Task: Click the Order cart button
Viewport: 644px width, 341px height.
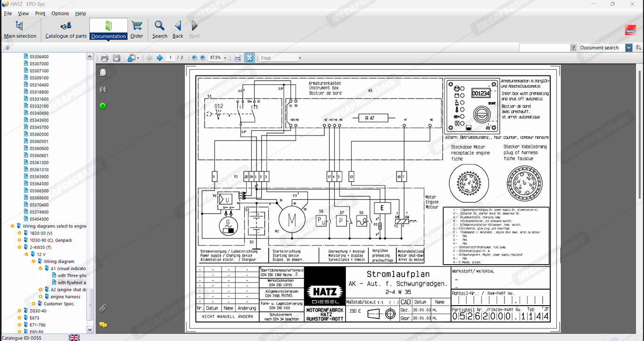Action: [137, 29]
